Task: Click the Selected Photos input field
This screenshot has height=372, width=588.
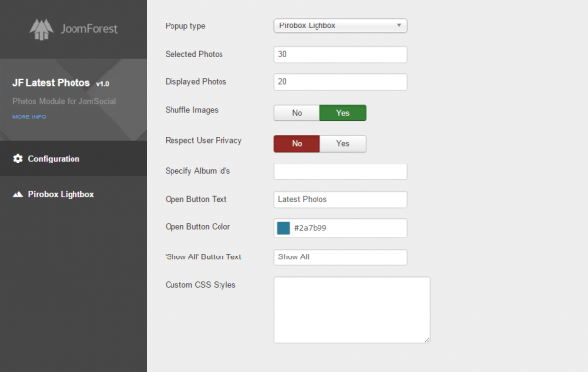Action: tap(340, 54)
